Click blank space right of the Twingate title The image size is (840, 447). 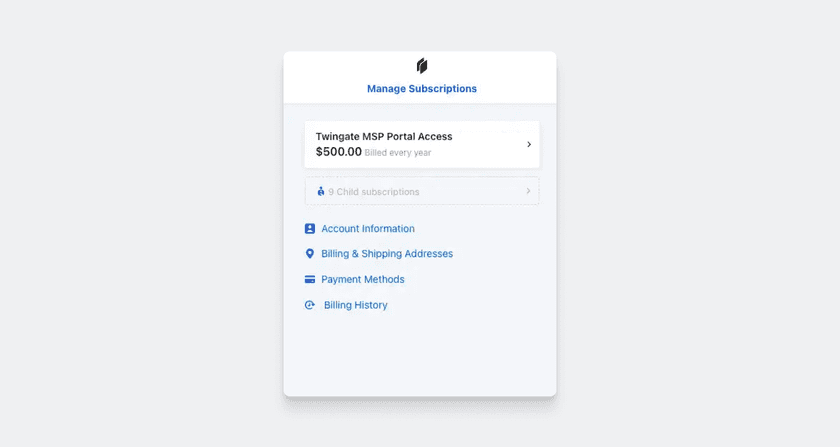coord(490,137)
